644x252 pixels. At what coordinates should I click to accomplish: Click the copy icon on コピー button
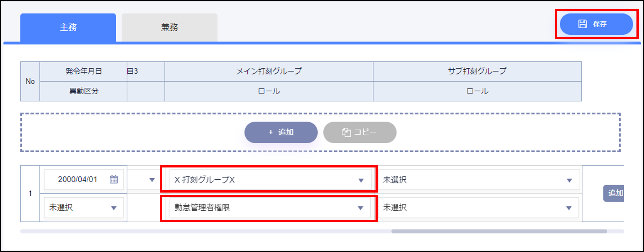[x=346, y=132]
